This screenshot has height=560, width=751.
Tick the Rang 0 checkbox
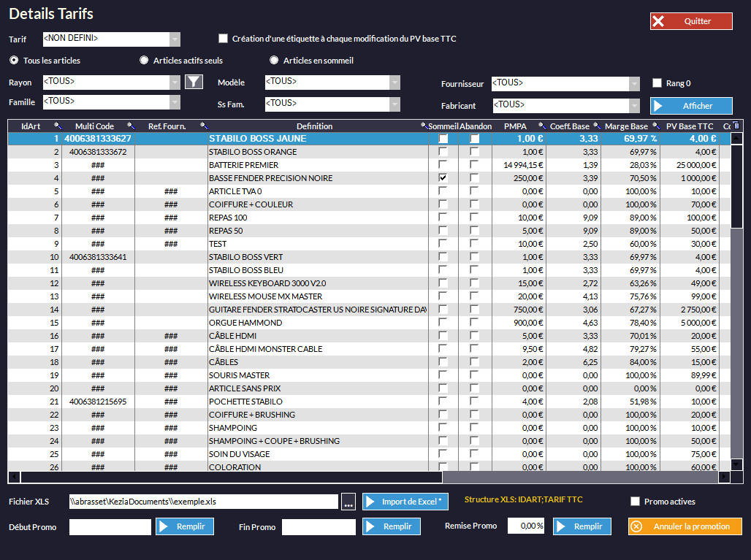(x=657, y=83)
